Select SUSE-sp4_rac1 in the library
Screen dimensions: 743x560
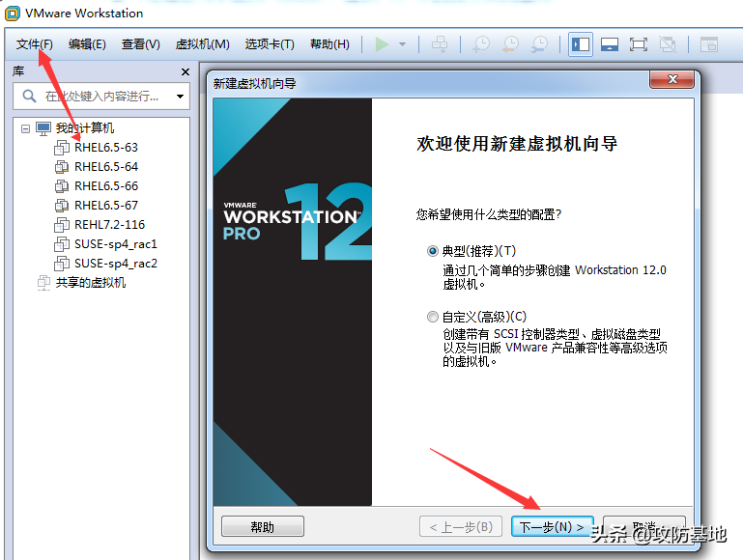[115, 244]
